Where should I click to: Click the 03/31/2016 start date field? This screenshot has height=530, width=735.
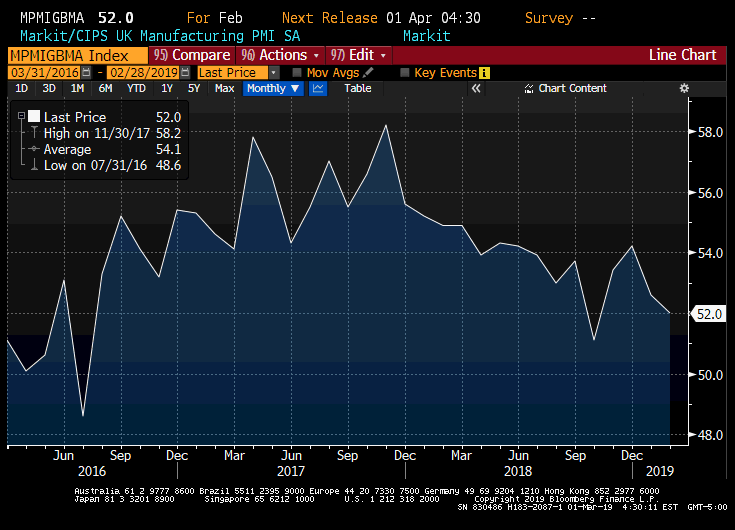coord(45,73)
